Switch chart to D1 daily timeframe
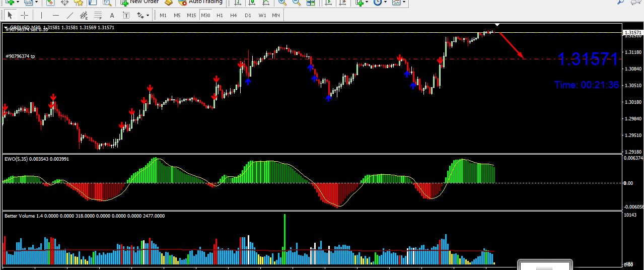The image size is (644, 270). [x=248, y=15]
